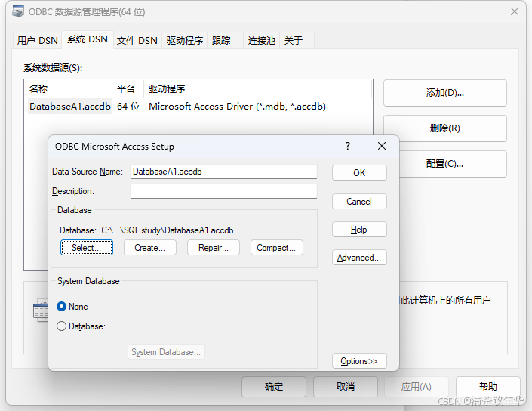Image resolution: width=532 pixels, height=411 pixels.
Task: Click the 确定 button at the bottom
Action: tap(274, 387)
